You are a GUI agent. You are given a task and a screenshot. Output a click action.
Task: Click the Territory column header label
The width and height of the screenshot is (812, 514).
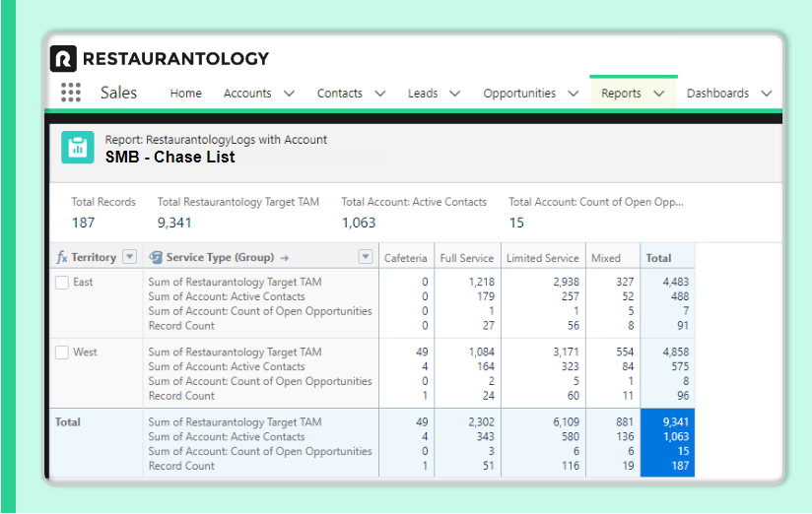tap(94, 257)
